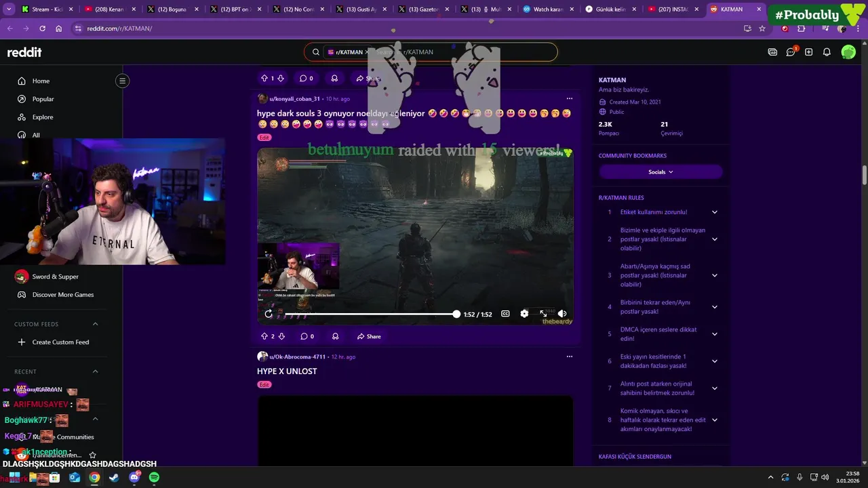Upvote the hype dark souls 3 post
The height and width of the screenshot is (488, 868).
(x=264, y=336)
